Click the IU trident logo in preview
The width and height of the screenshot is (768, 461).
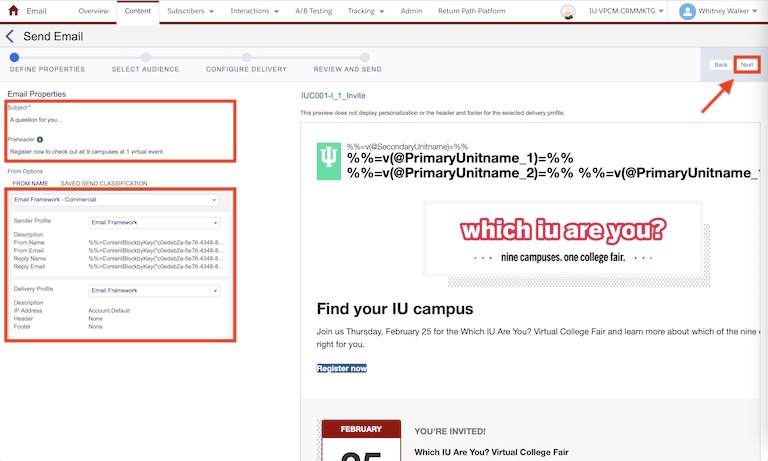point(329,161)
